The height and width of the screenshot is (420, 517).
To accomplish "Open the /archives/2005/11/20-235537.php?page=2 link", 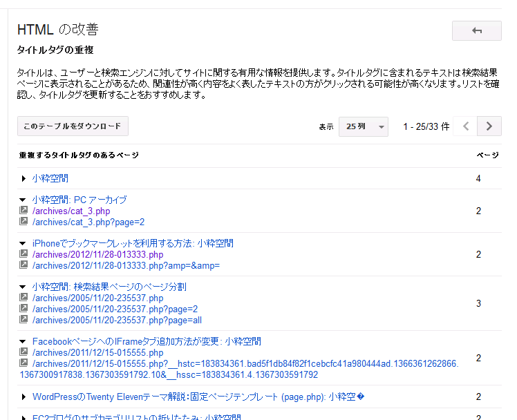I will [x=115, y=309].
